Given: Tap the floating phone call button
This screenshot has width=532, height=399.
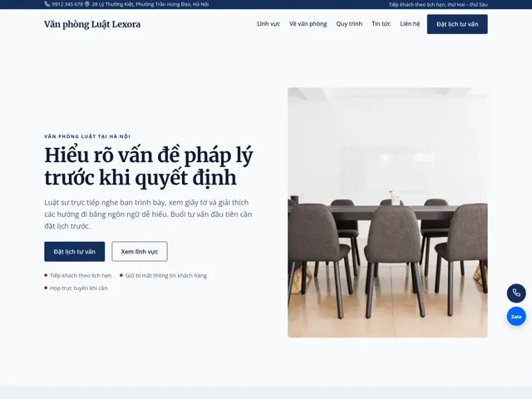Looking at the screenshot, I should 516,293.
